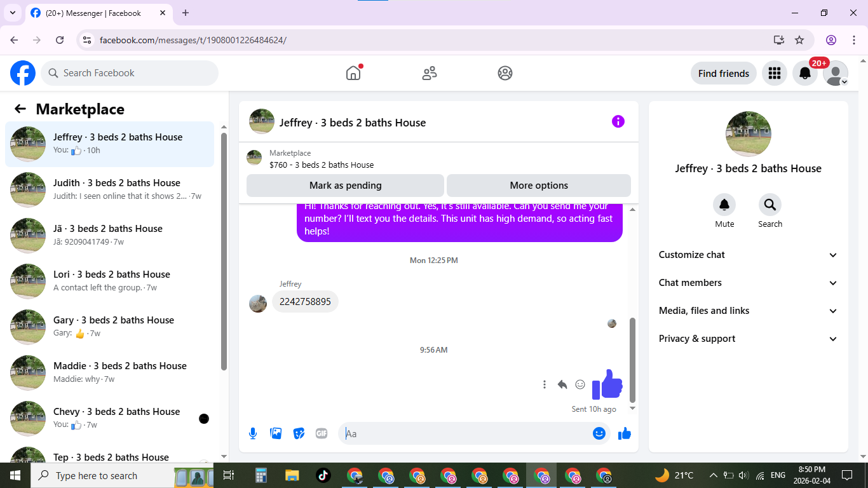Open TikTok from the taskbar
The width and height of the screenshot is (868, 488).
click(x=323, y=475)
